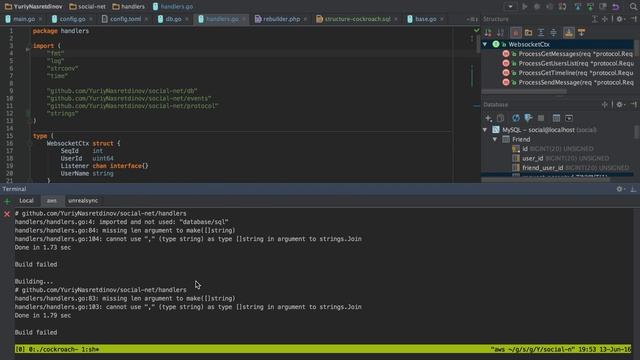Select ProcessGetTimeline method in Structure
The width and height of the screenshot is (640, 360).
click(569, 73)
